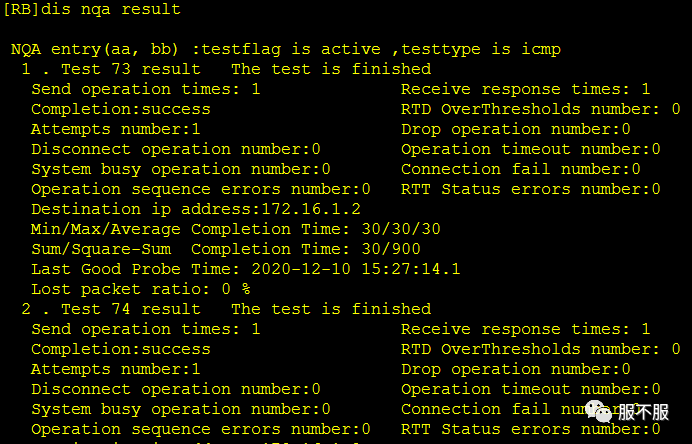Click first 'Send operation times: 1' text
Screen dimensions: 692x444
[x=146, y=89]
